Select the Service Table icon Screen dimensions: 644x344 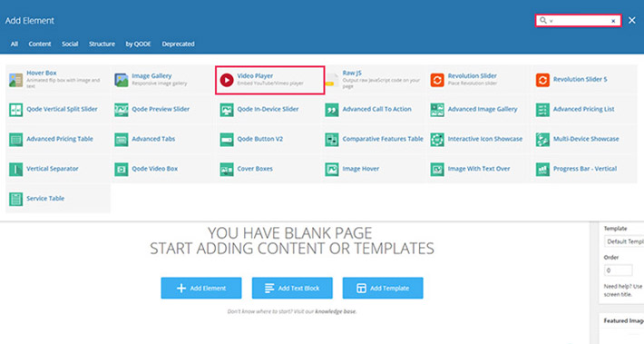pos(16,199)
